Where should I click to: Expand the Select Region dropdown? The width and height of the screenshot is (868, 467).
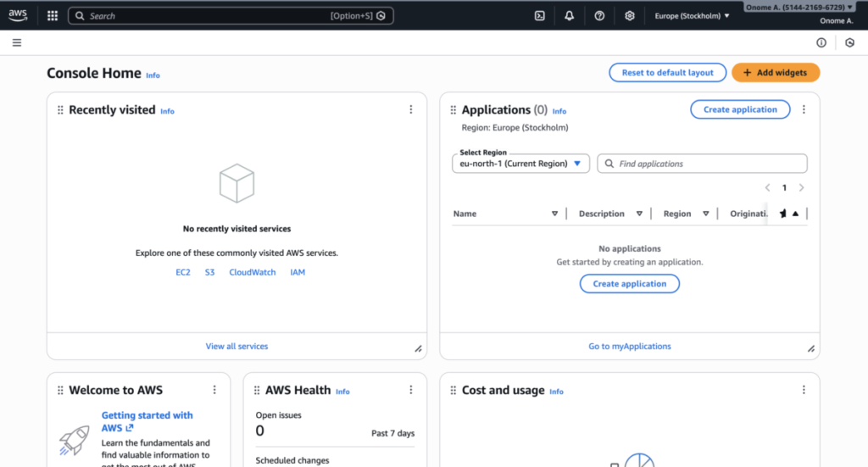pyautogui.click(x=520, y=164)
